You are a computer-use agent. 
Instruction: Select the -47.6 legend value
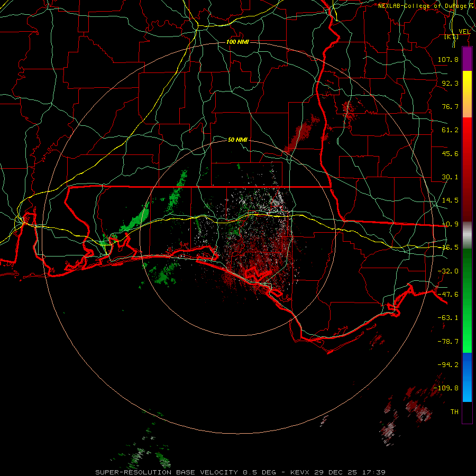[448, 295]
